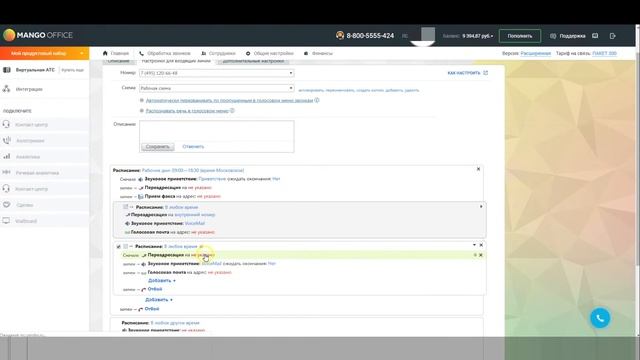
Task: Open Аналитика chart icon in sidebar
Action: (7, 156)
